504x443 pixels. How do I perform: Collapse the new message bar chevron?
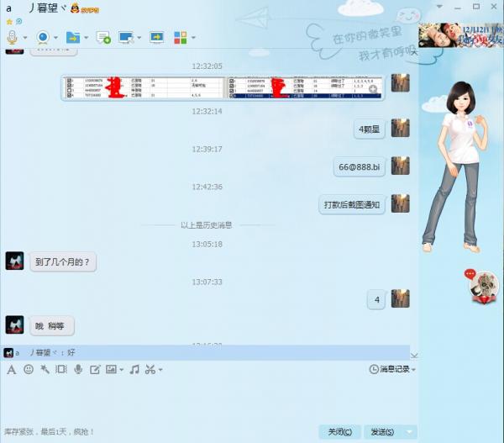[x=414, y=356]
